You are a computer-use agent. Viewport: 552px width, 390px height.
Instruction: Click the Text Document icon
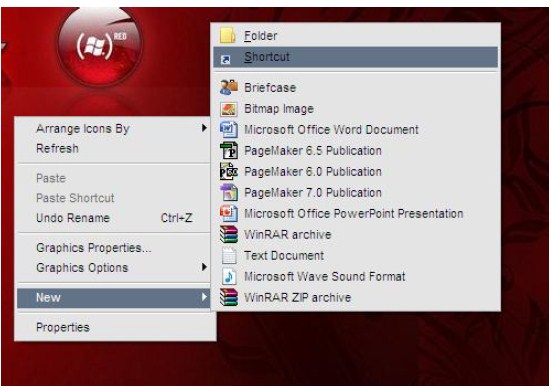(x=229, y=256)
